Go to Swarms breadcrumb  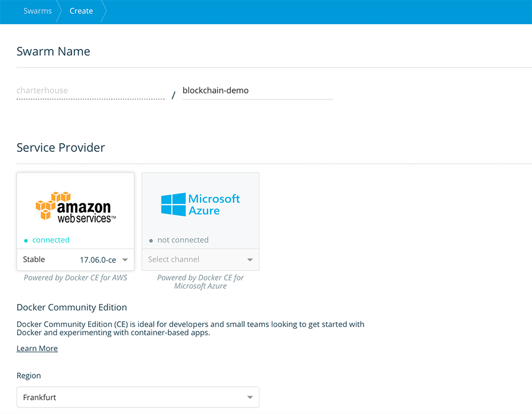37,11
